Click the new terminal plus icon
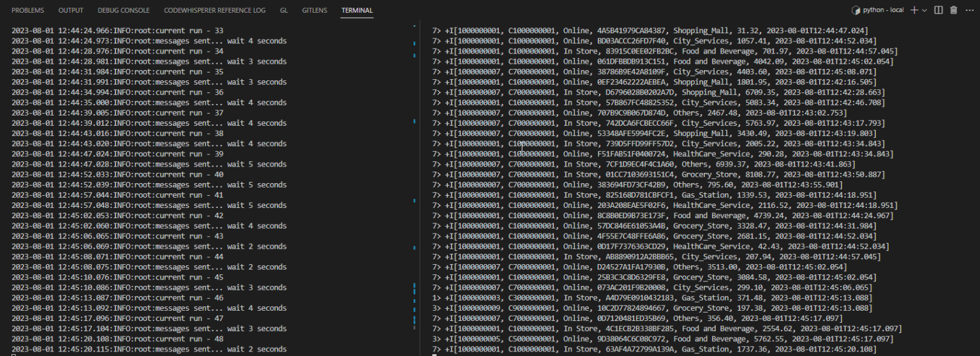 914,10
